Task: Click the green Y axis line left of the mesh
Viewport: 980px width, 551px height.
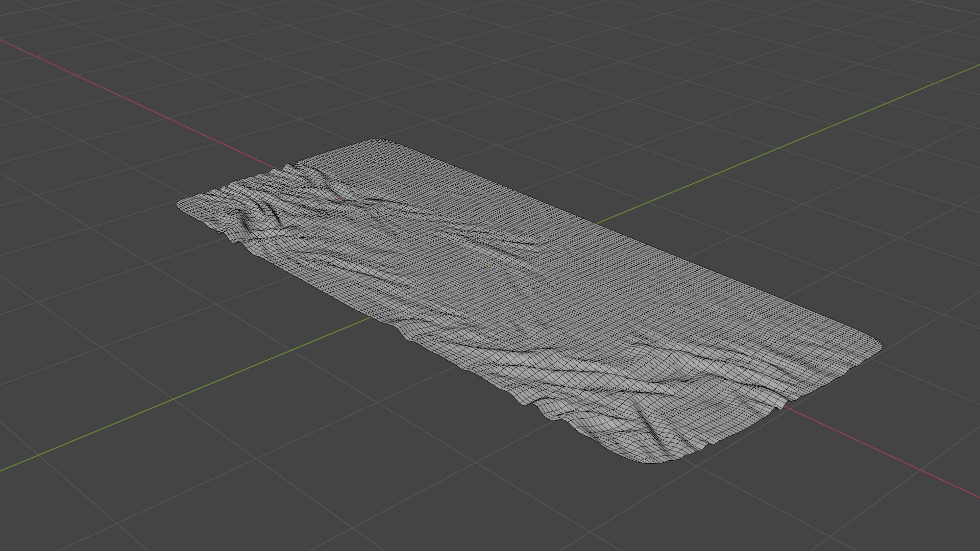Action: (x=204, y=388)
